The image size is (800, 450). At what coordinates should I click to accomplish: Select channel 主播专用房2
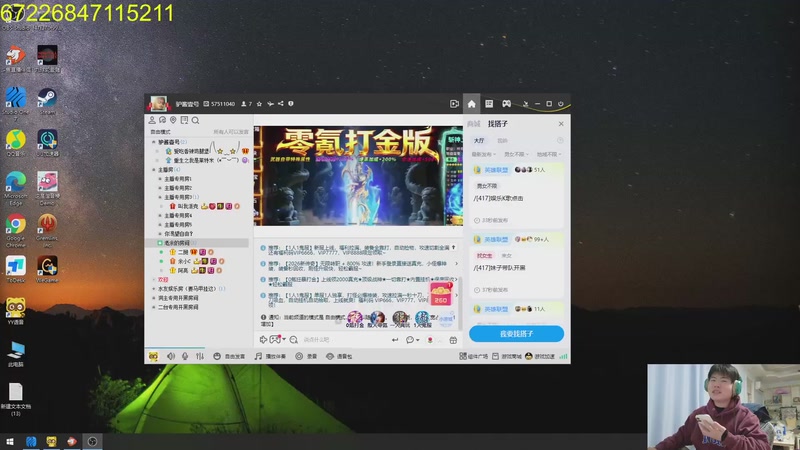tap(178, 188)
